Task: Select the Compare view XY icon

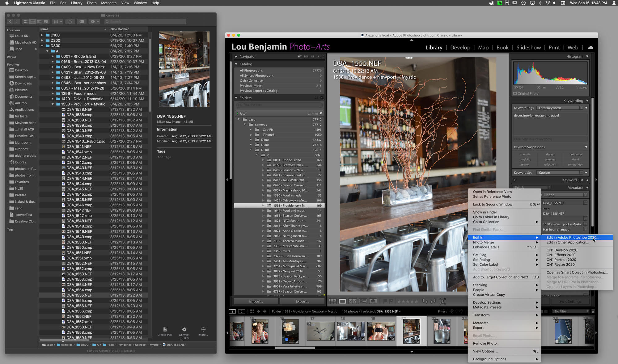Action: 353,301
